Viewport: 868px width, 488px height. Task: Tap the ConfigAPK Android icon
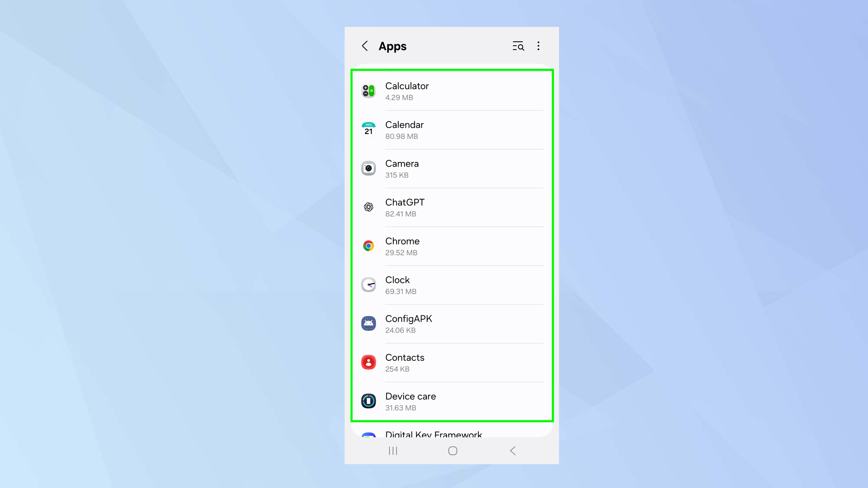point(368,324)
